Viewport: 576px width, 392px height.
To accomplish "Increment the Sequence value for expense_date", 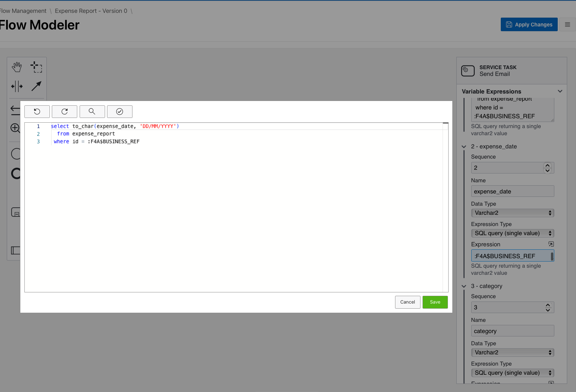I will (547, 165).
